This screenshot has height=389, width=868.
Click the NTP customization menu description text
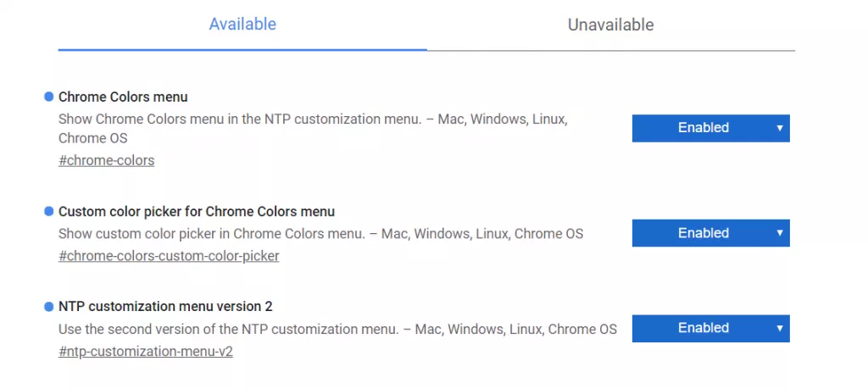pyautogui.click(x=337, y=328)
